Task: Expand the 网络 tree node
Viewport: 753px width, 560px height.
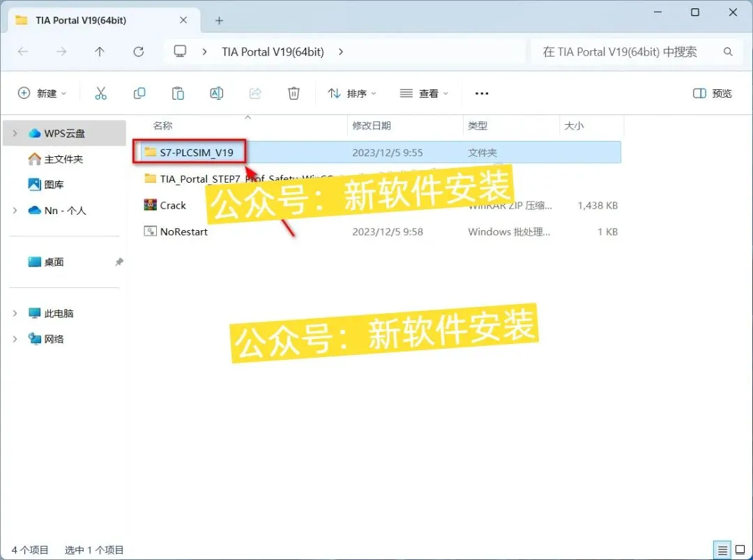Action: click(x=15, y=339)
